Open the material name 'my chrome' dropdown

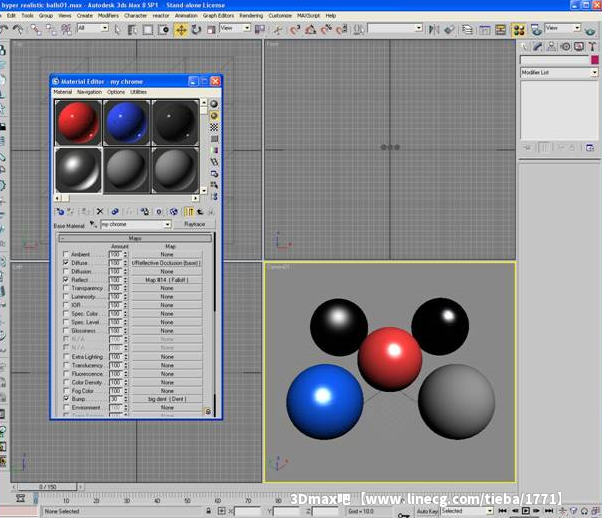pyautogui.click(x=136, y=224)
